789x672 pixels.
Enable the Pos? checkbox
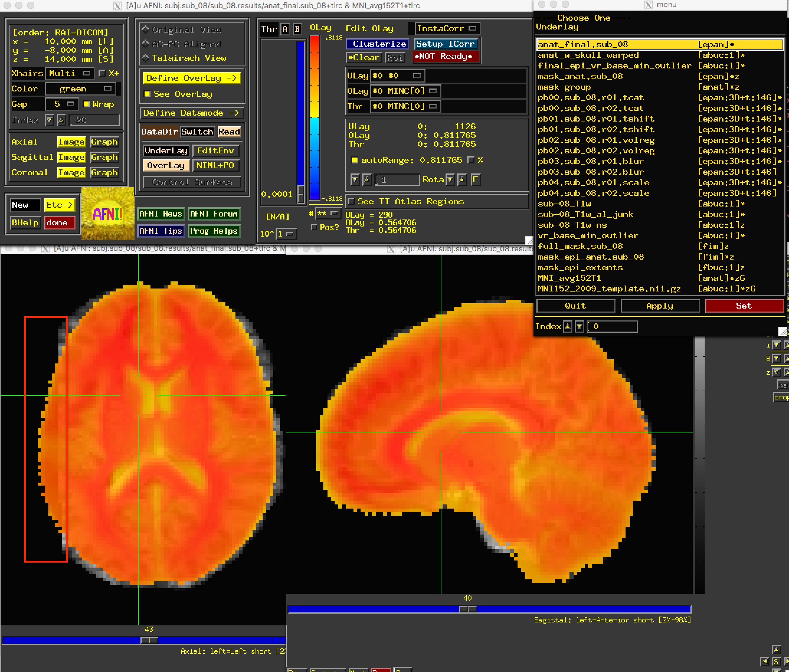[314, 227]
